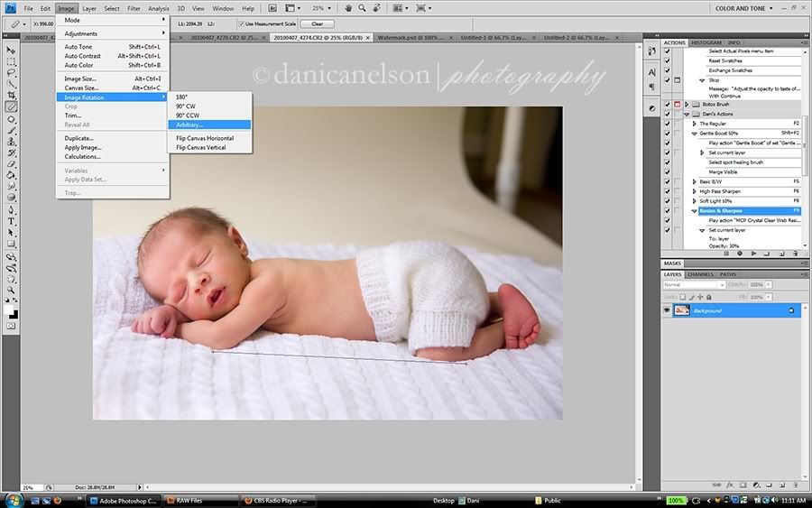
Task: Uncheck Resize & Sharpen action checkbox
Action: [667, 211]
